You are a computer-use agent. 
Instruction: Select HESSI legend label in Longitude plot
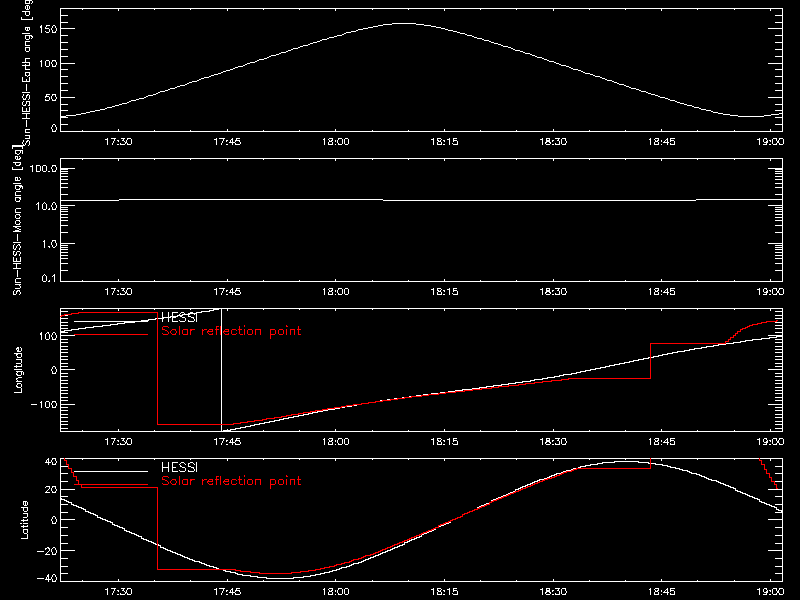point(179,317)
